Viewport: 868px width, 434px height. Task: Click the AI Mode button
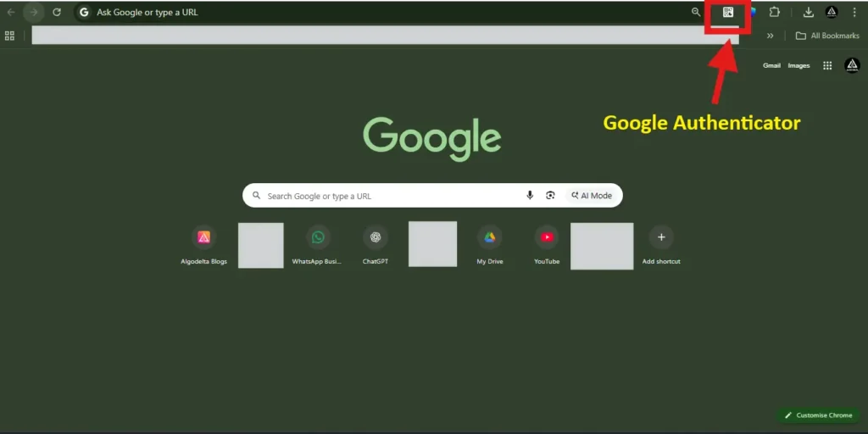(592, 196)
